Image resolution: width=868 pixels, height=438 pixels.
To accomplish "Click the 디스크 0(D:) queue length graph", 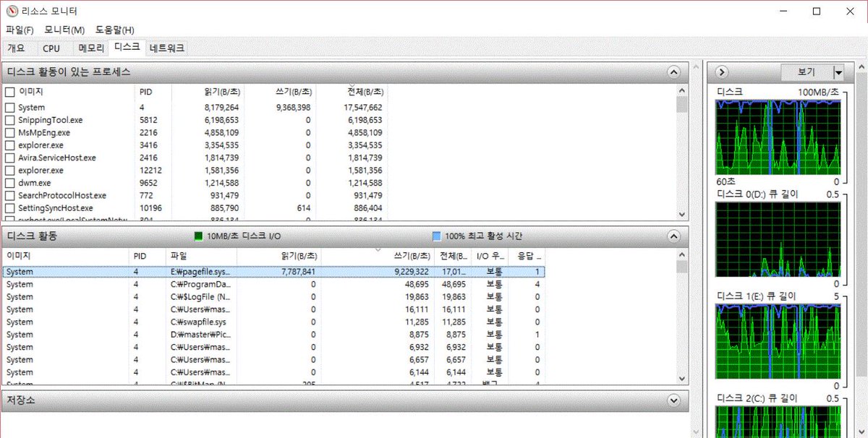I will coord(778,240).
